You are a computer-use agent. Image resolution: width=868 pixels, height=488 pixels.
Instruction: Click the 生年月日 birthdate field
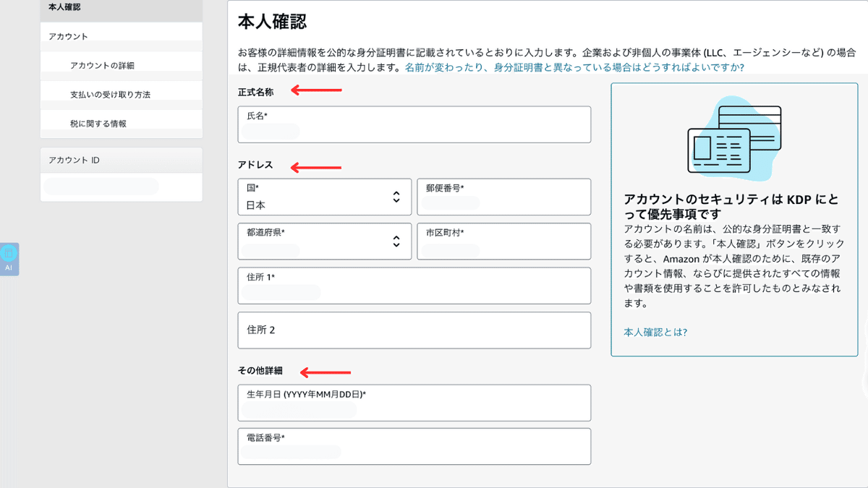coord(414,403)
